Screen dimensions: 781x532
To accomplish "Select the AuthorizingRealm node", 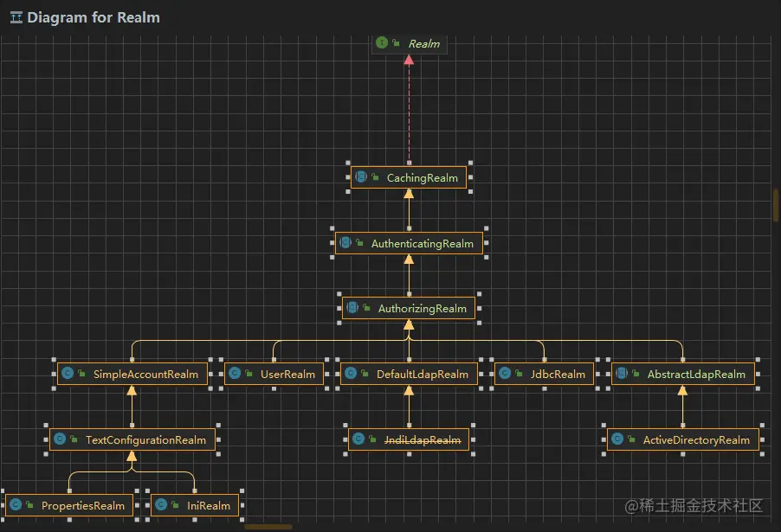I will click(409, 309).
